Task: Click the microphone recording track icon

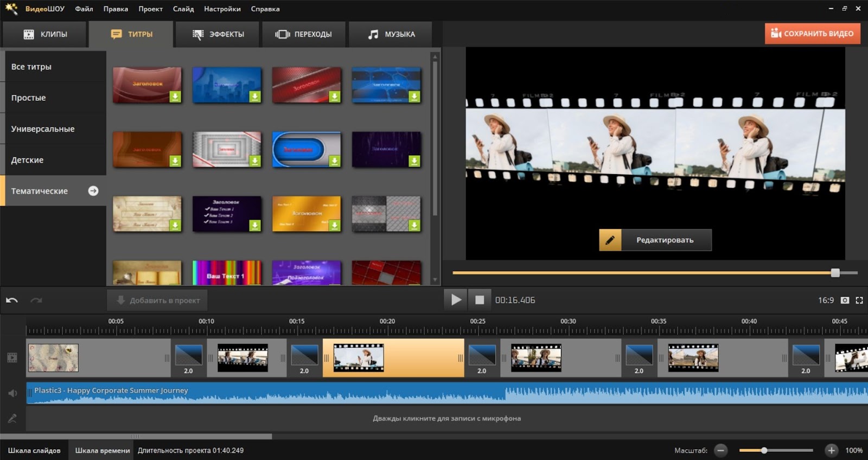Action: coord(12,418)
